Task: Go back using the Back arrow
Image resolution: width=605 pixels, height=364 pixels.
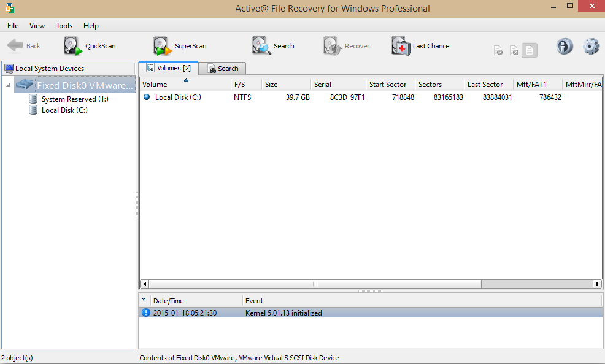Action: [24, 46]
